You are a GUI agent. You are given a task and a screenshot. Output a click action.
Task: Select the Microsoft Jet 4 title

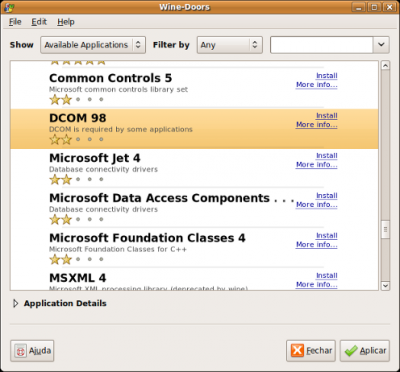coord(95,158)
